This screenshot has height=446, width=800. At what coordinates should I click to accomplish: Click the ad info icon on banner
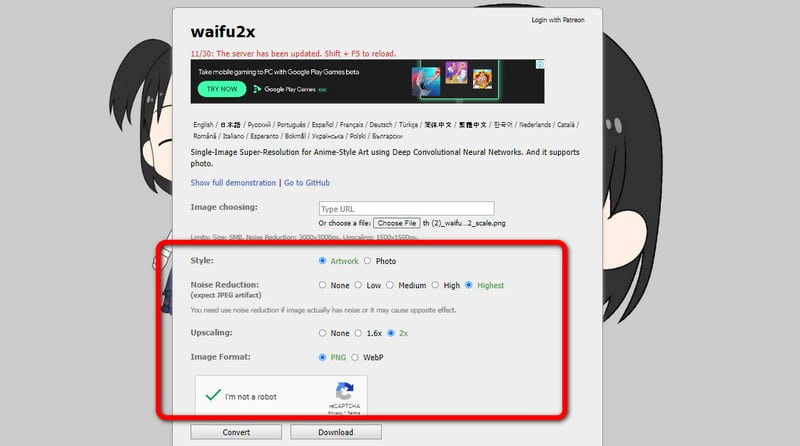540,64
